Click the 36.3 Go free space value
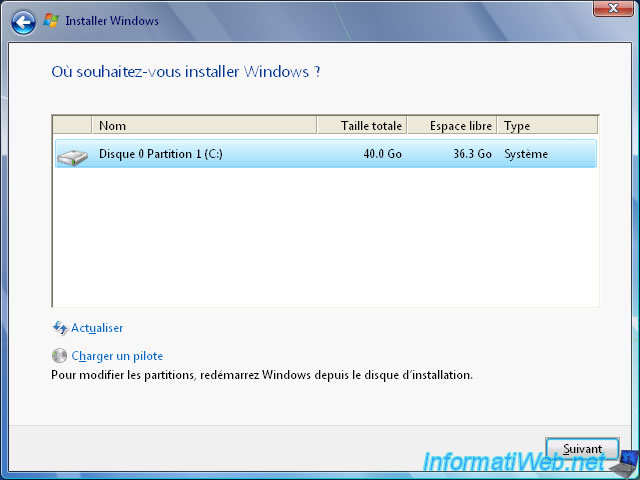This screenshot has height=480, width=640. [x=472, y=154]
